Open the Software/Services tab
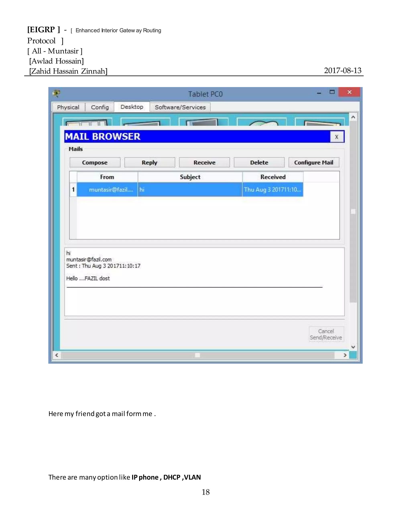 (180, 107)
